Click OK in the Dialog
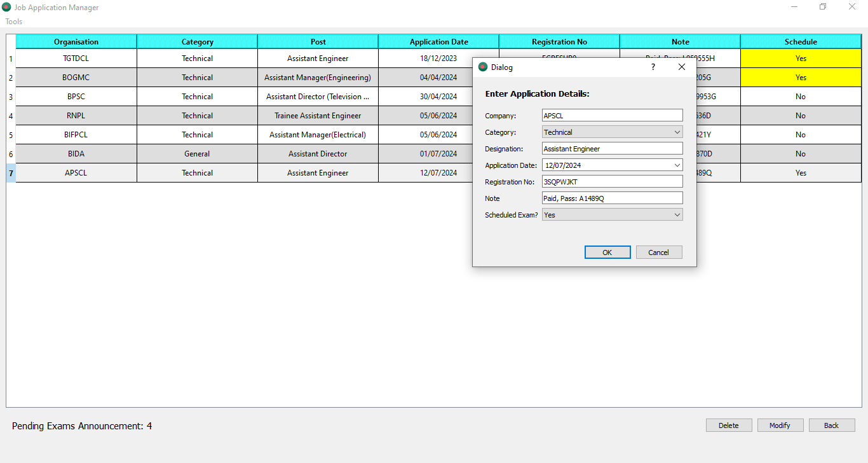 click(607, 252)
